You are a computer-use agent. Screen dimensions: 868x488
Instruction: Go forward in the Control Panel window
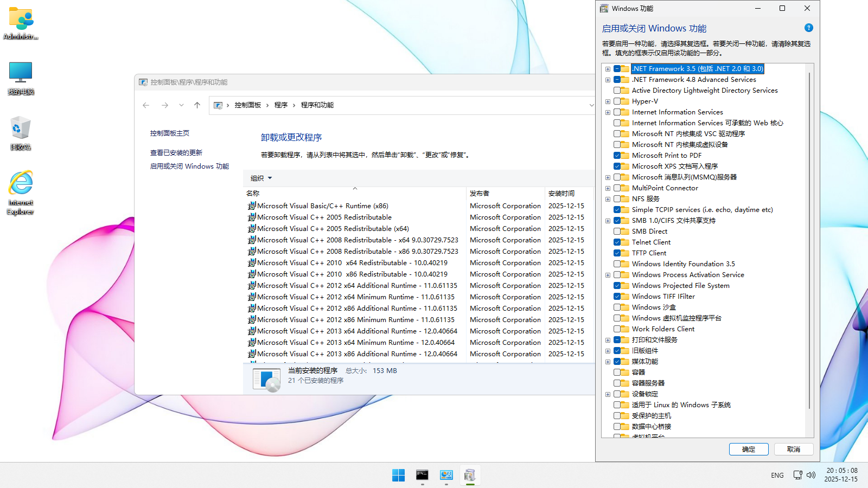[x=165, y=105]
